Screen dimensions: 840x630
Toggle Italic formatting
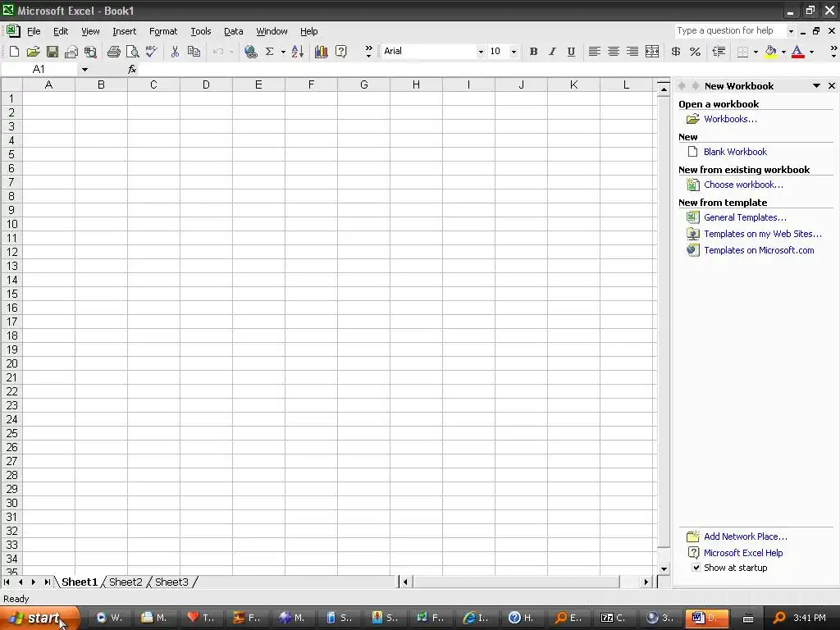click(x=552, y=52)
